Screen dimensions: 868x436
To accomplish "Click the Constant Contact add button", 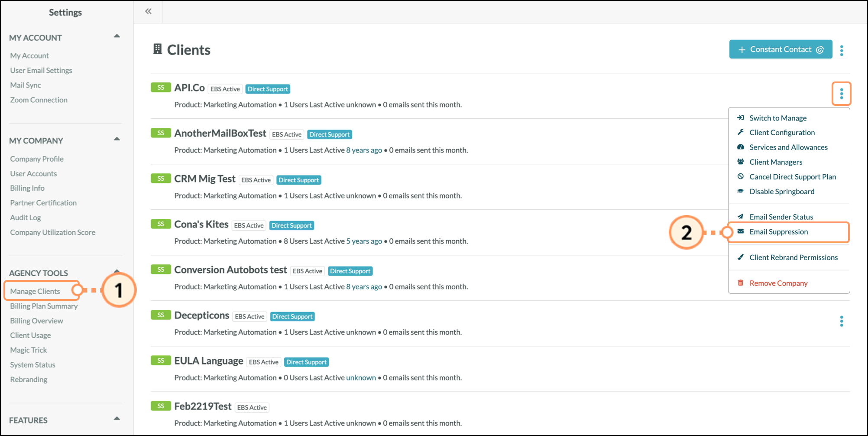I will click(x=781, y=49).
